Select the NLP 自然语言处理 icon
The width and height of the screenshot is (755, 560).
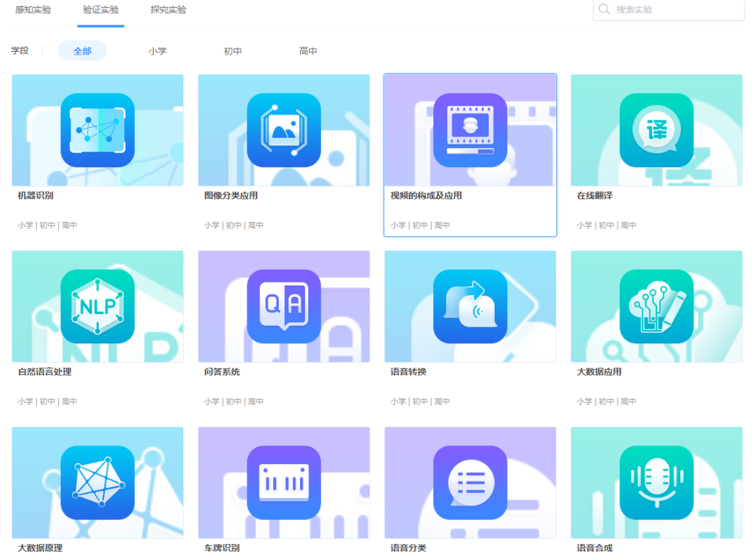(97, 306)
